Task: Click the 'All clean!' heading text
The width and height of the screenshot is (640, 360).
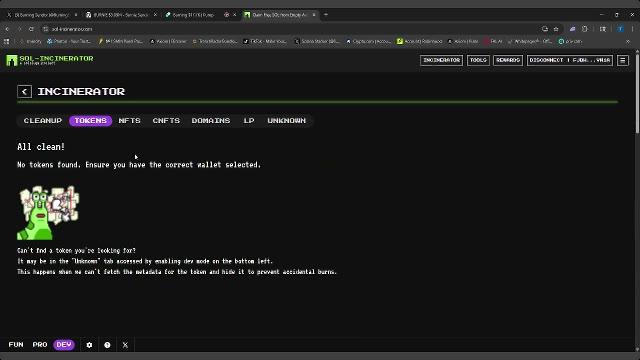Action: (41, 147)
